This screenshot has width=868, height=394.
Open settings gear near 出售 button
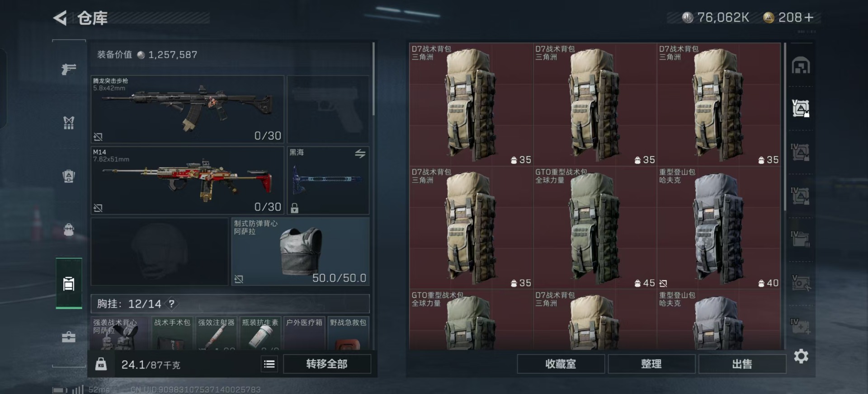(801, 356)
